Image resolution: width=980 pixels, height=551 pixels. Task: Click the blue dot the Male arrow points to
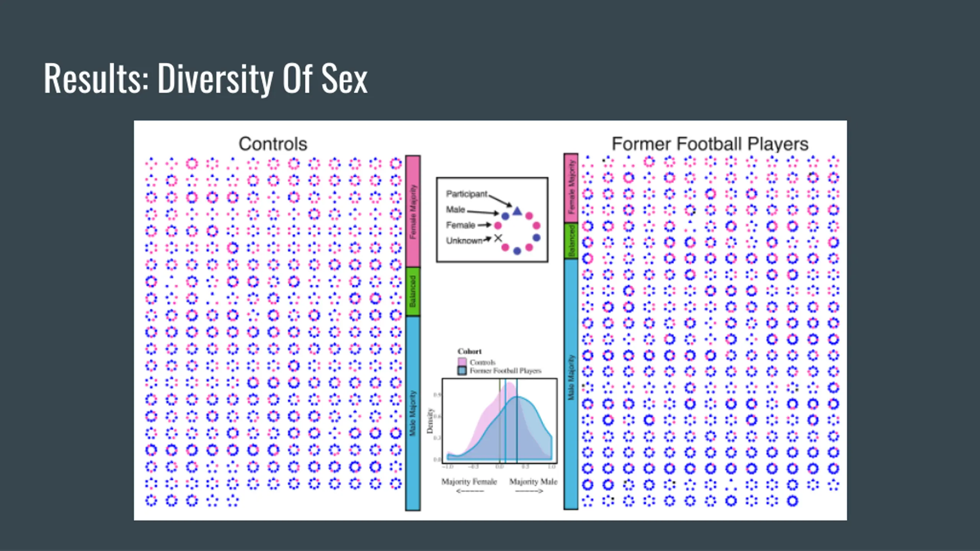coord(505,216)
